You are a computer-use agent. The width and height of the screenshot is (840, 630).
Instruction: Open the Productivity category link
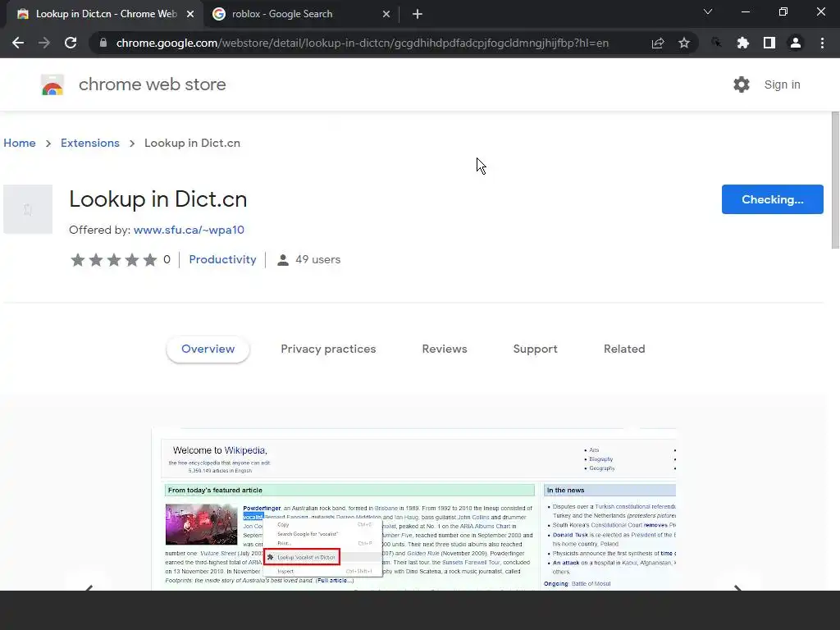(x=223, y=259)
